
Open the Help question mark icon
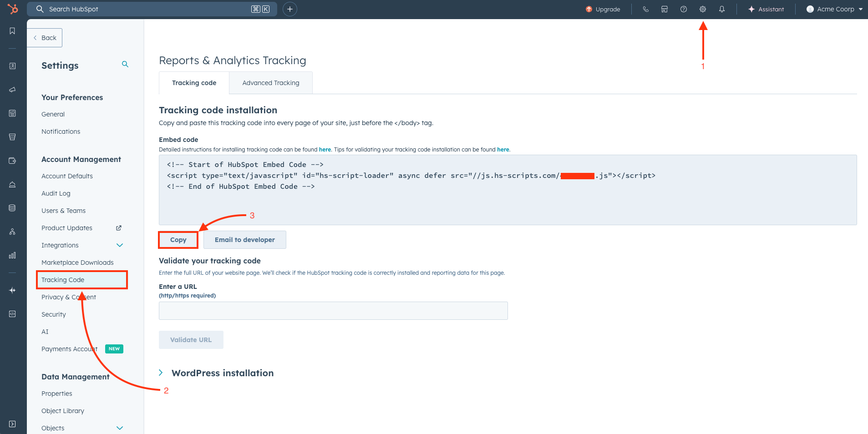click(684, 9)
